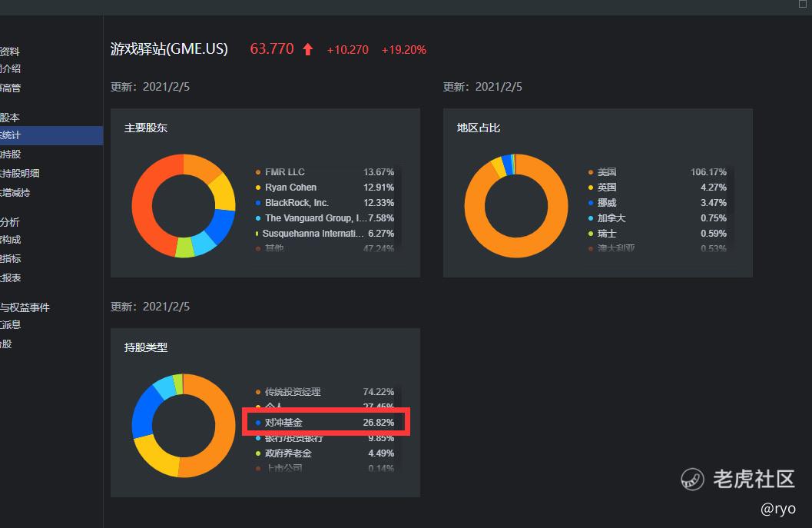
Task: Click the red up-arrow price icon
Action: tap(308, 49)
